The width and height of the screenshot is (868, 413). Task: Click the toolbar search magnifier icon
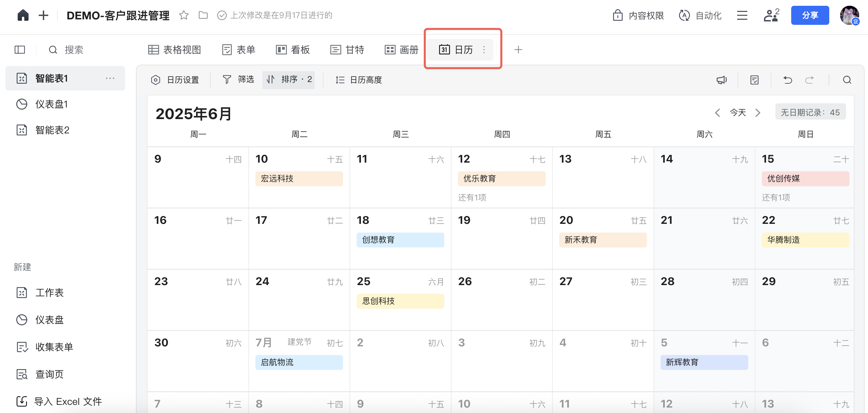pos(847,80)
